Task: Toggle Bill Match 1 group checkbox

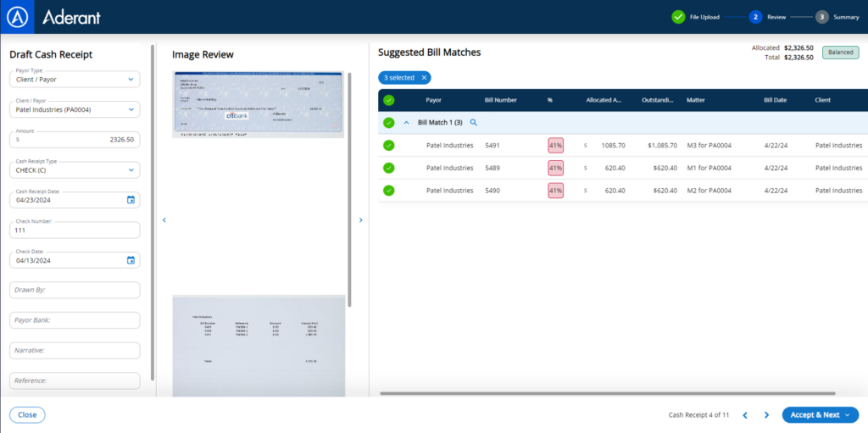Action: point(388,122)
